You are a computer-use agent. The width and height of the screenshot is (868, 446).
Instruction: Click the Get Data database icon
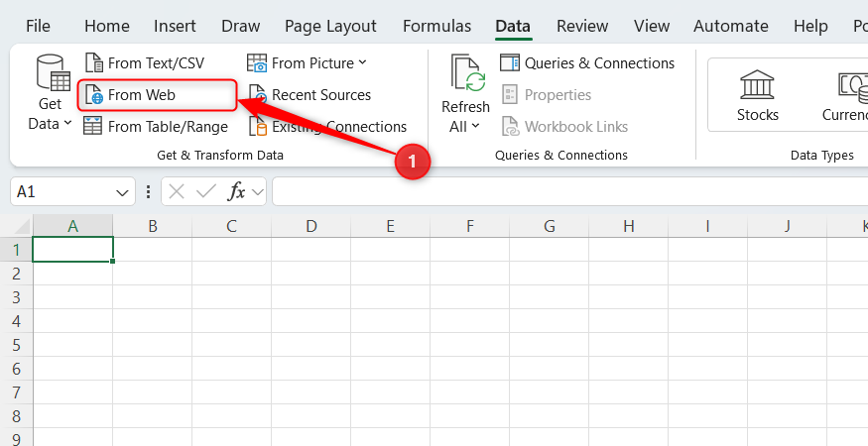click(54, 72)
